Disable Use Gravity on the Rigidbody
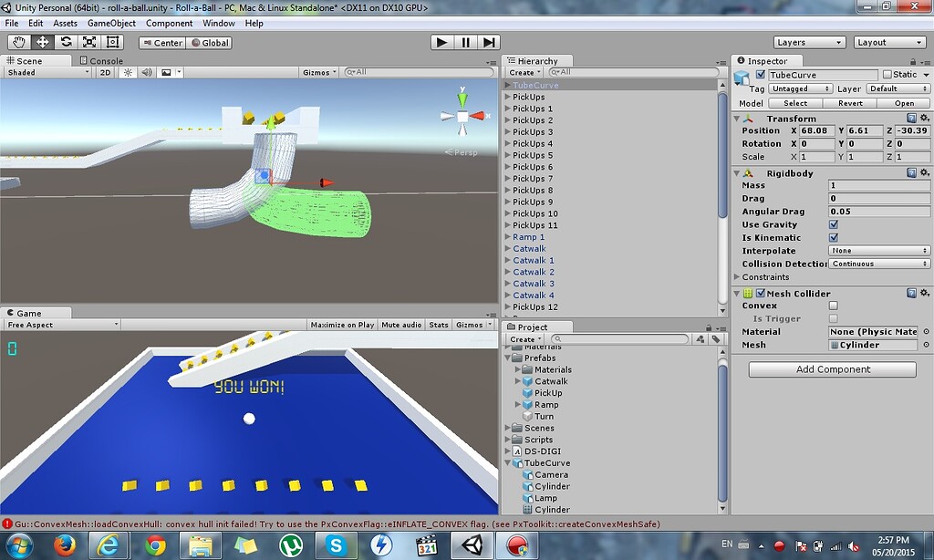 click(x=833, y=224)
